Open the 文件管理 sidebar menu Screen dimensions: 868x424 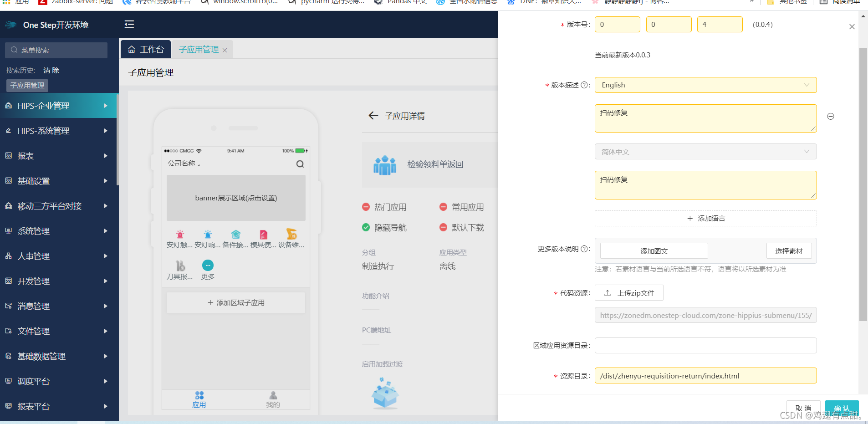pos(58,331)
